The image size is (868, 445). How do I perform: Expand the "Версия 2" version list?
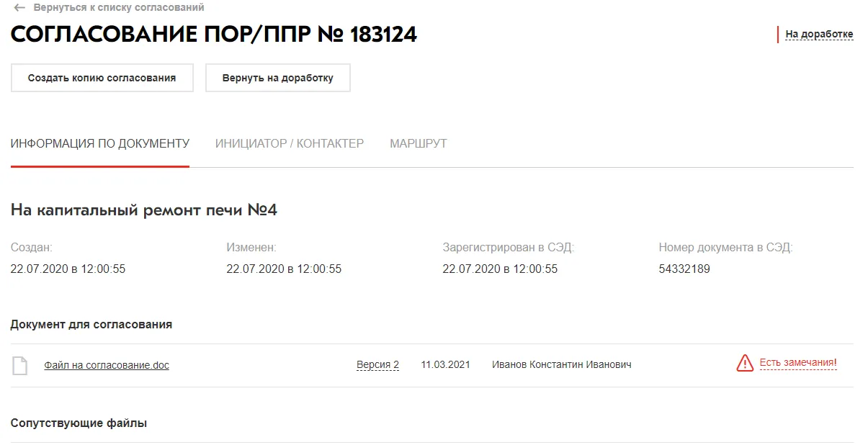(377, 365)
